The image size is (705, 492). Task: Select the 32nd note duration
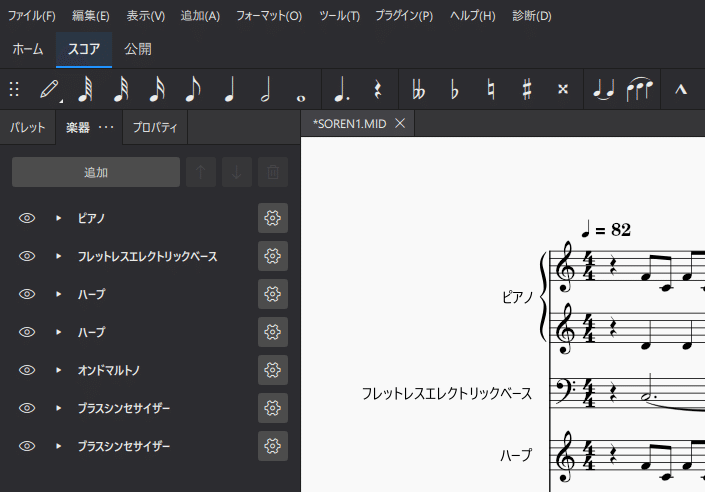pos(121,89)
